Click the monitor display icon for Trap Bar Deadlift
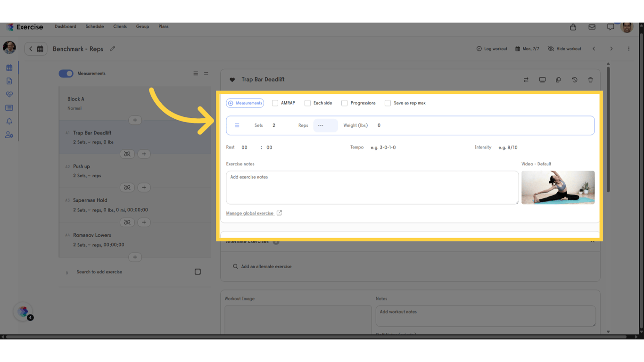The width and height of the screenshot is (644, 362). tap(543, 80)
